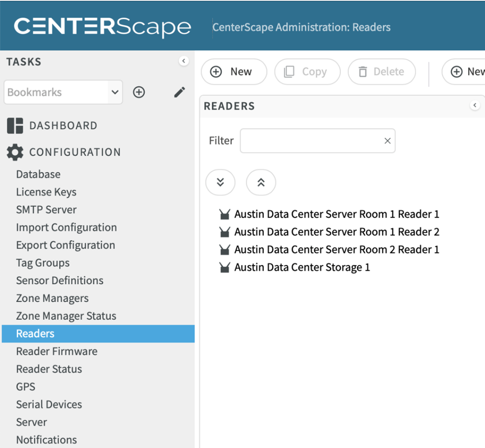Collapse the Tasks sidebar panel
Screen dimensions: 485x448
(184, 61)
